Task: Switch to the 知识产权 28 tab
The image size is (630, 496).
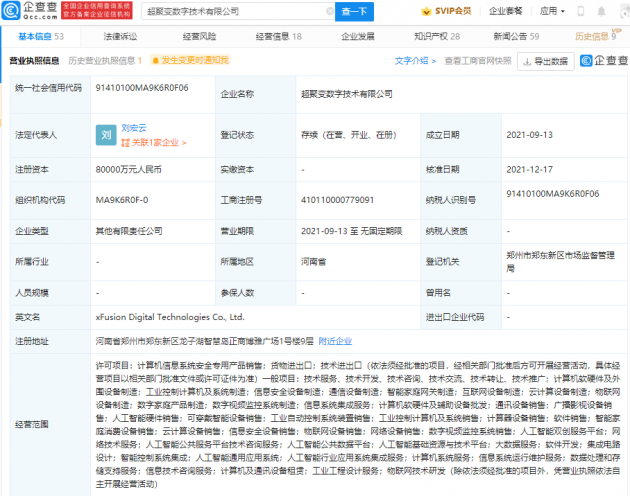Action: click(x=437, y=37)
